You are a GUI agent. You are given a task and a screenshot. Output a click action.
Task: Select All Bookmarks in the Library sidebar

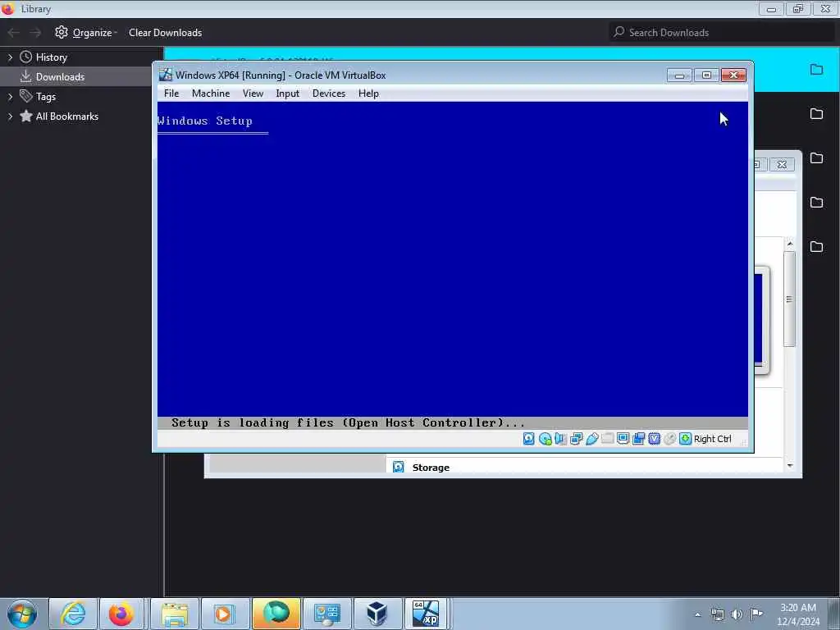[67, 116]
